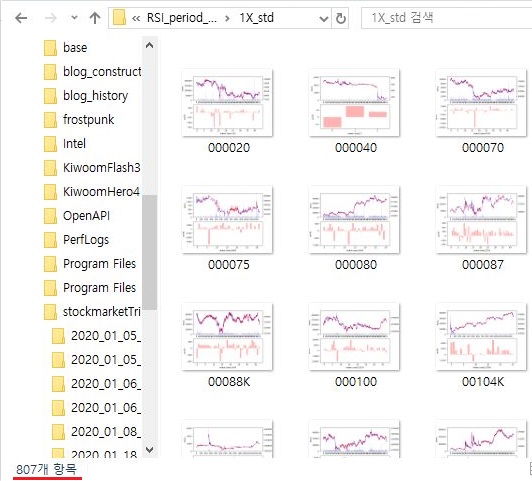Click the folder icon beside PerfLogs

[x=51, y=240]
